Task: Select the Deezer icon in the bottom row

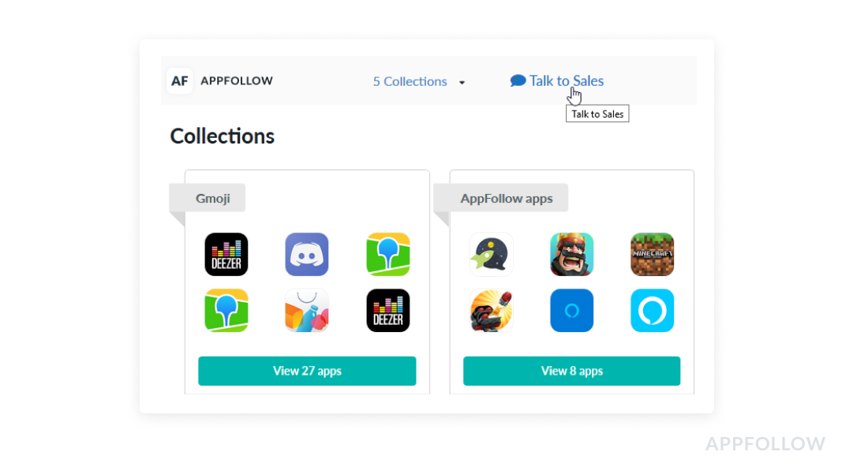Action: tap(388, 310)
